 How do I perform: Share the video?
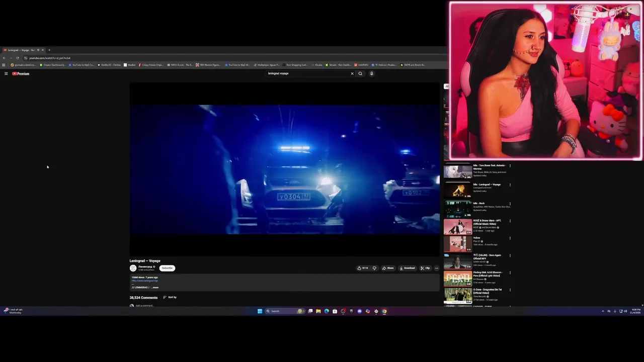click(x=388, y=268)
